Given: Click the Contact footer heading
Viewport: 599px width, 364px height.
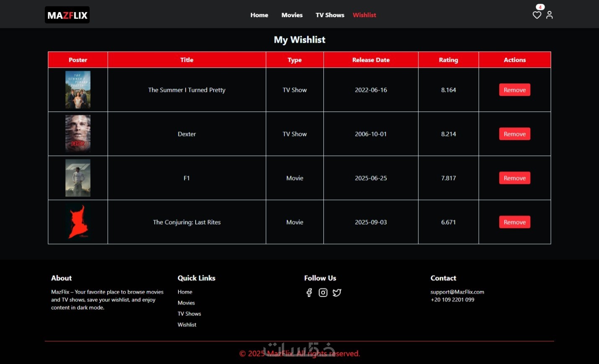Looking at the screenshot, I should (x=443, y=278).
